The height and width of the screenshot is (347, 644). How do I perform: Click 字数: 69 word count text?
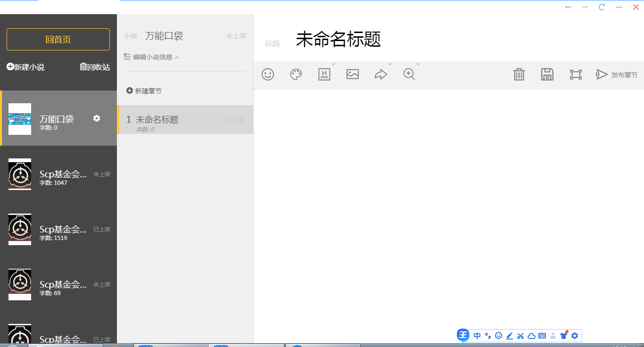[x=50, y=293]
